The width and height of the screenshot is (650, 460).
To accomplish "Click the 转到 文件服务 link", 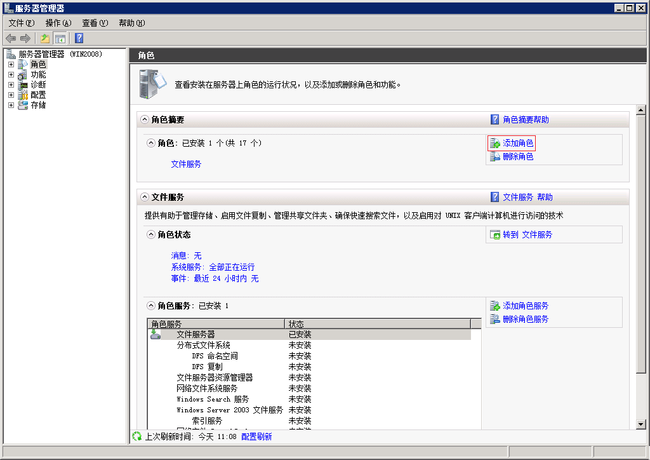I will pos(528,235).
